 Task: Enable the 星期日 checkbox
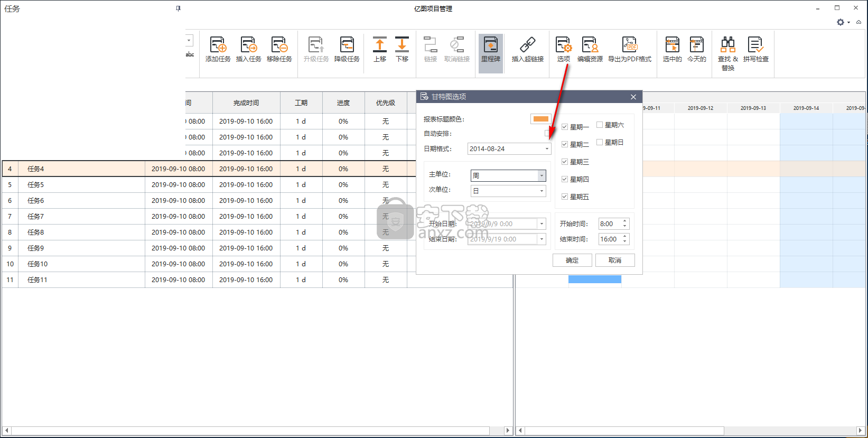pos(600,142)
